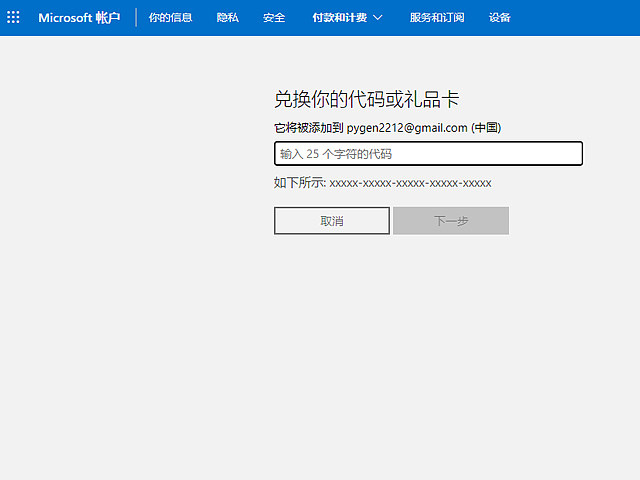Click the Microsoft 帐户 home link
Image resolution: width=640 pixels, height=480 pixels.
79,18
